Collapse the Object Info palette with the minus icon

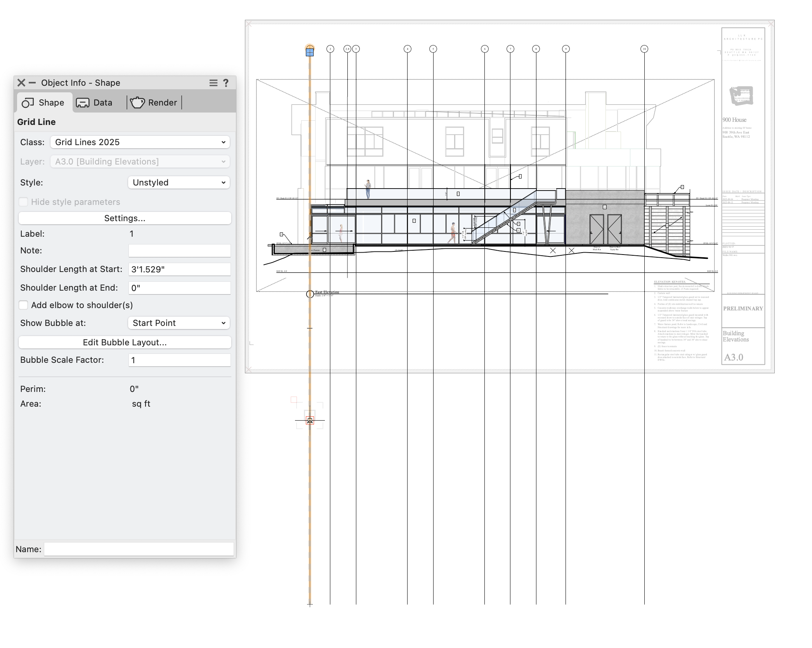(x=32, y=83)
